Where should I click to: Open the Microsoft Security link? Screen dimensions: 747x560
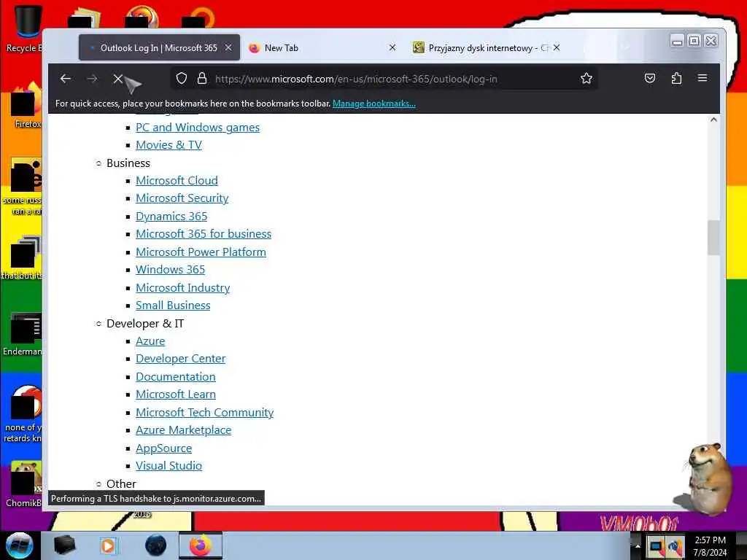coord(182,198)
